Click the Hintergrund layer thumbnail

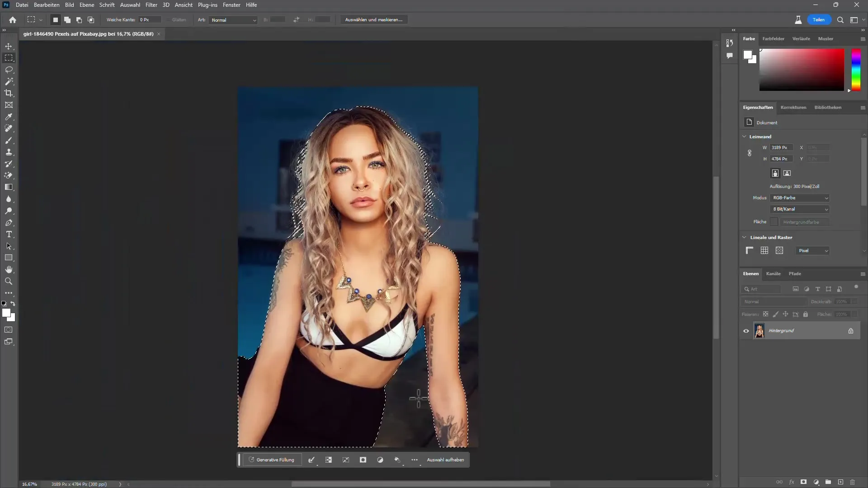759,331
